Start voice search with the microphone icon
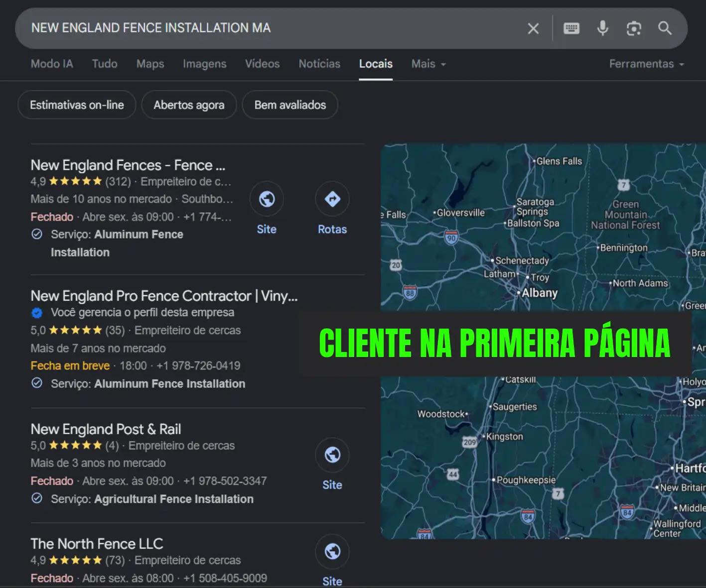The image size is (706, 588). tap(602, 28)
